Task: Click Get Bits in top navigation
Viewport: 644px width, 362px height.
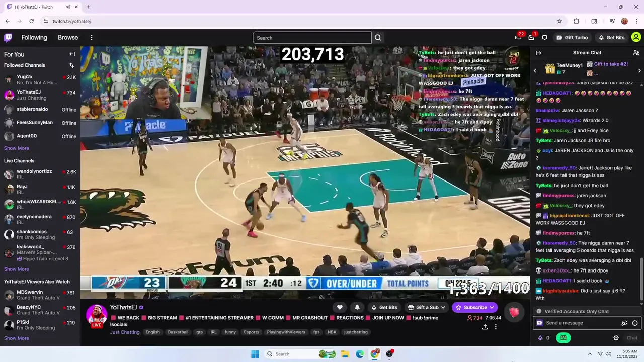Action: coord(611,38)
